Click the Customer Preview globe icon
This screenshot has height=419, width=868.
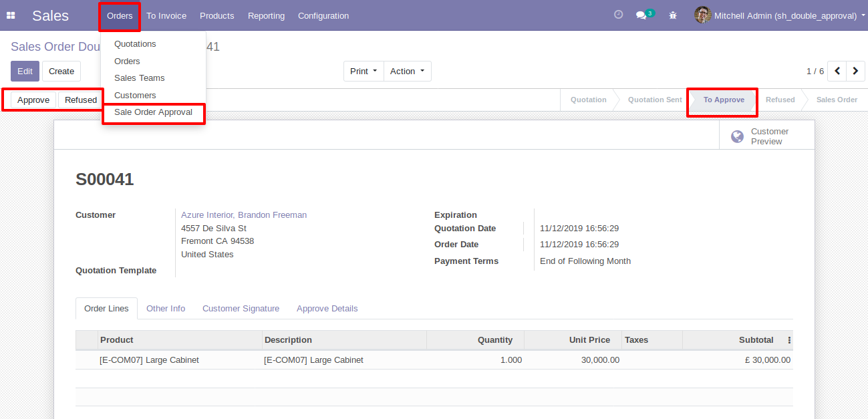coord(738,136)
